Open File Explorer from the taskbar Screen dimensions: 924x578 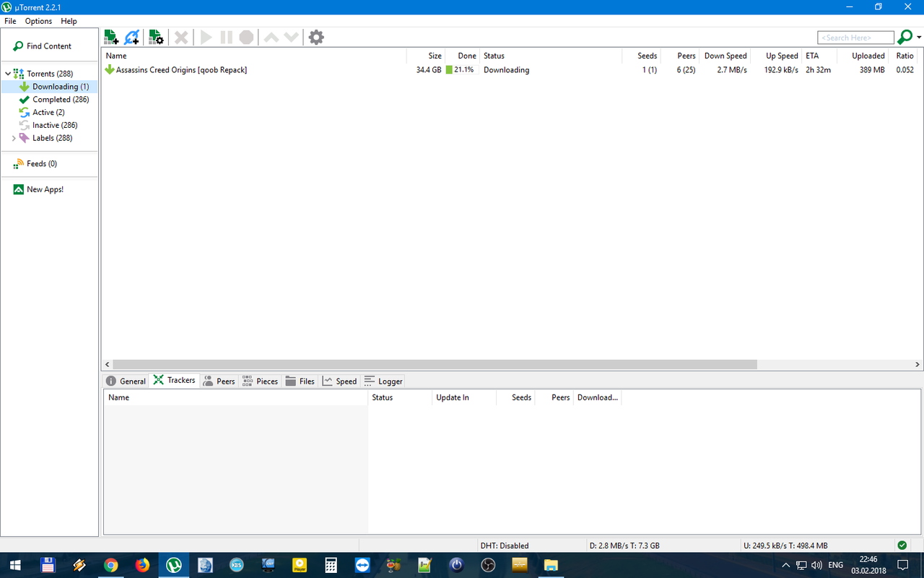coord(551,565)
